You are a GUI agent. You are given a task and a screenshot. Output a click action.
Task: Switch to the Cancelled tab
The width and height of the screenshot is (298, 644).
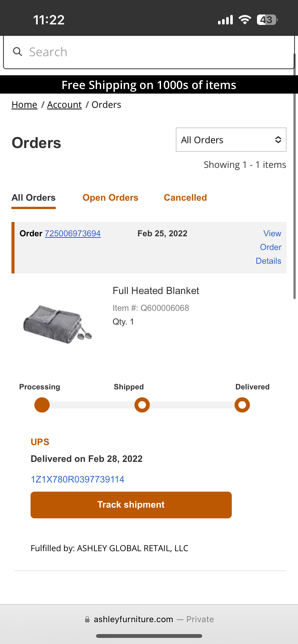[185, 198]
